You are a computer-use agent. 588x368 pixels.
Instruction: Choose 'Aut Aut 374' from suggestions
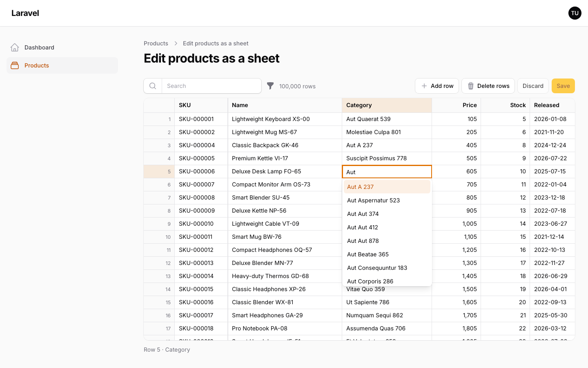(x=387, y=214)
